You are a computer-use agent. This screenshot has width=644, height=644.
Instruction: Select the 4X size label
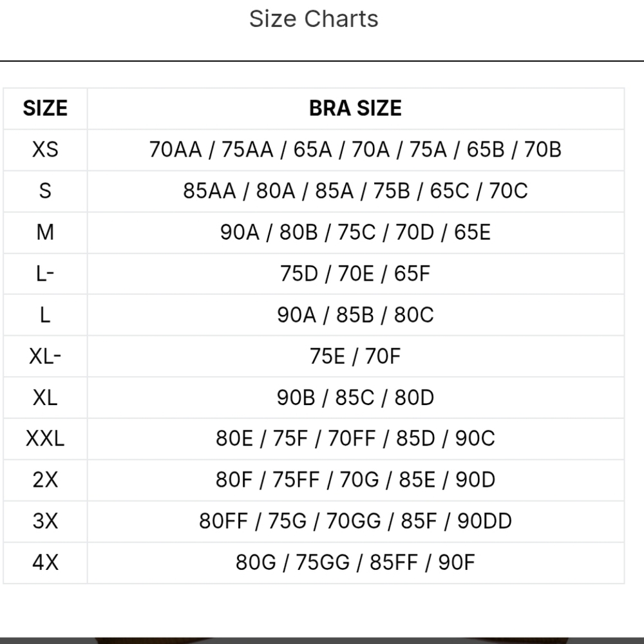click(45, 562)
